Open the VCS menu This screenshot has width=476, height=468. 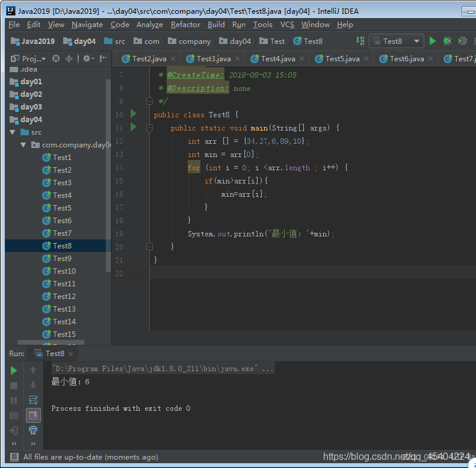[287, 25]
